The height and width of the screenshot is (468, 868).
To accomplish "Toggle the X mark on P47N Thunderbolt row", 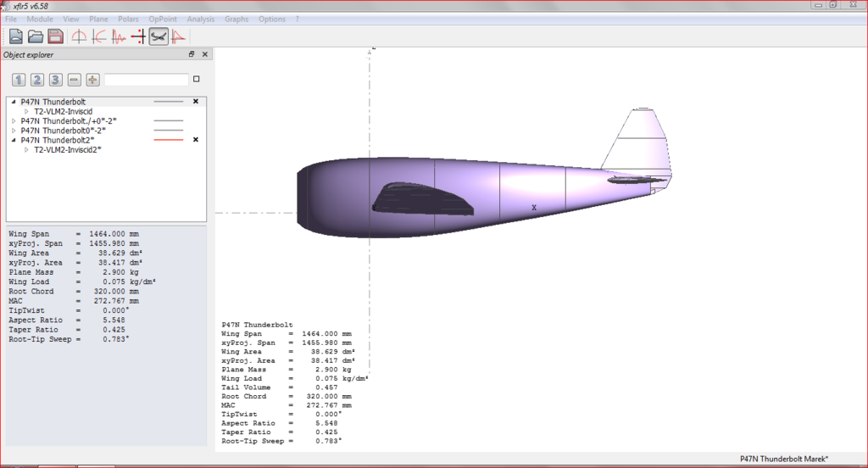I will pos(196,102).
